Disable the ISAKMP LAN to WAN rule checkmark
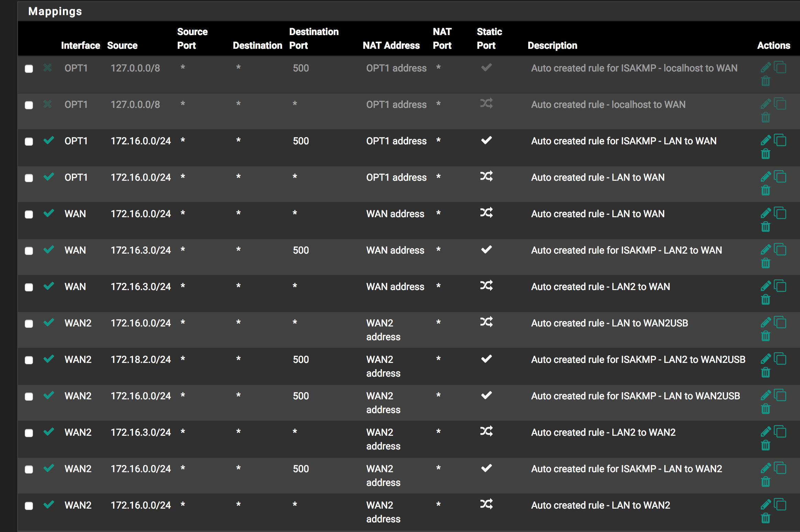Screen dimensions: 800x532 [49, 140]
